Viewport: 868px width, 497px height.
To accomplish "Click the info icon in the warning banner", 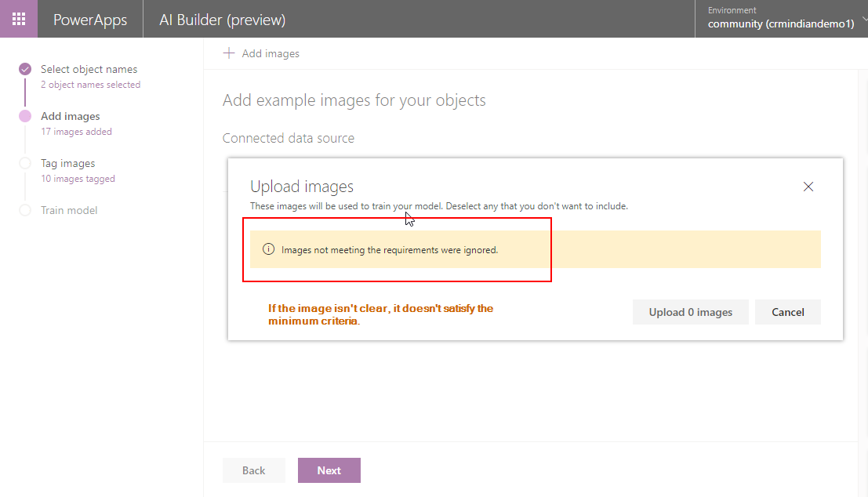I will pos(268,249).
